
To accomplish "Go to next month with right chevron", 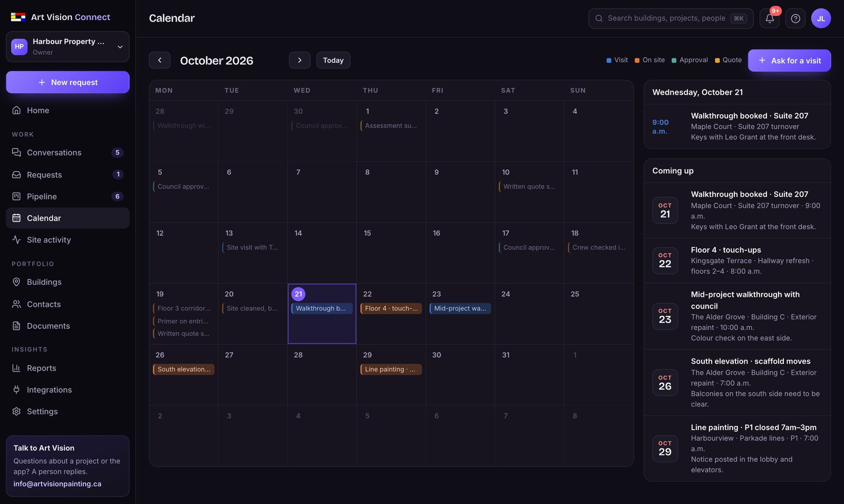I will [x=300, y=60].
